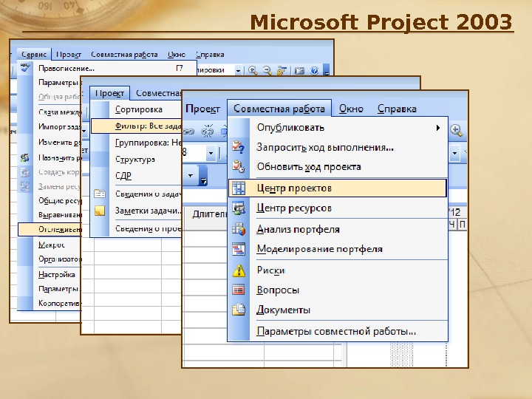532x399 pixels.
Task: Select Центр ресурсов menu item
Action: tap(294, 208)
